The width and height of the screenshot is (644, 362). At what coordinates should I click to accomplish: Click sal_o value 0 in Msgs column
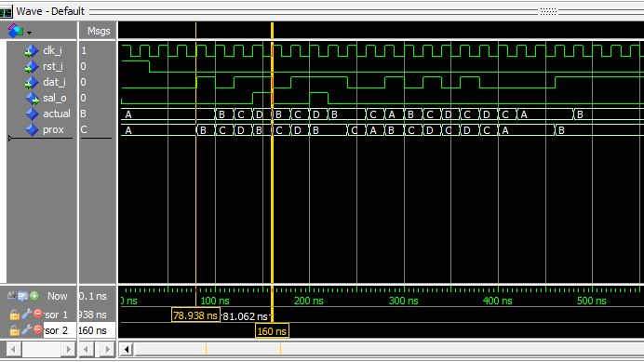coord(84,98)
